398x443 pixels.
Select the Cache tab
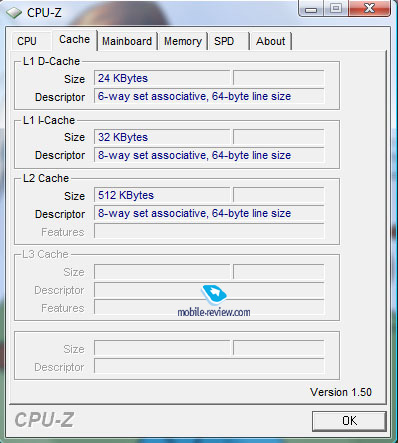[x=74, y=40]
